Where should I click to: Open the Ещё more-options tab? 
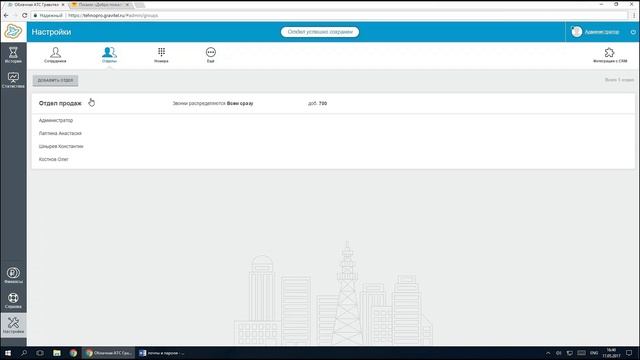coord(211,55)
